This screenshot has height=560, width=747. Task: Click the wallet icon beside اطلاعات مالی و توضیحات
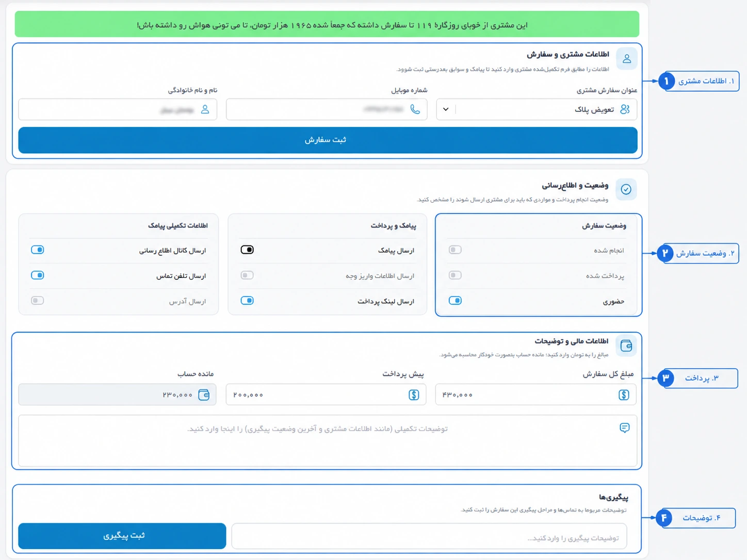click(626, 345)
